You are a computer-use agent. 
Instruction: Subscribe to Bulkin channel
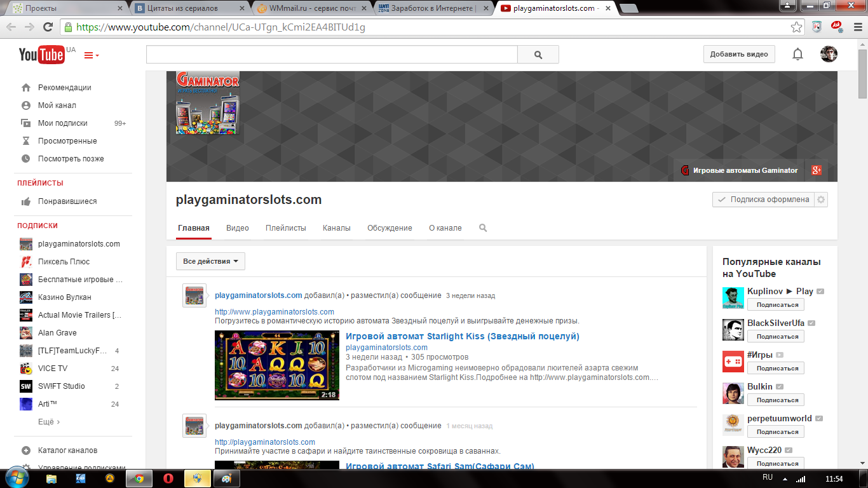tap(776, 400)
